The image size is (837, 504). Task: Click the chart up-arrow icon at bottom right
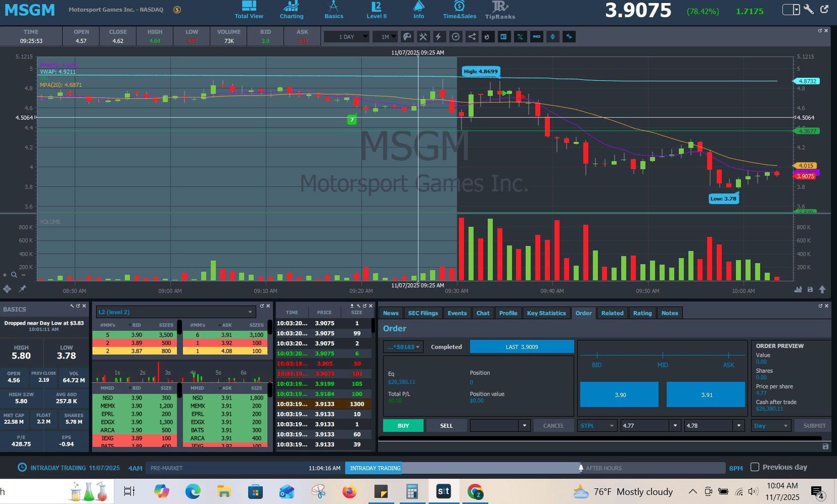[x=822, y=289]
